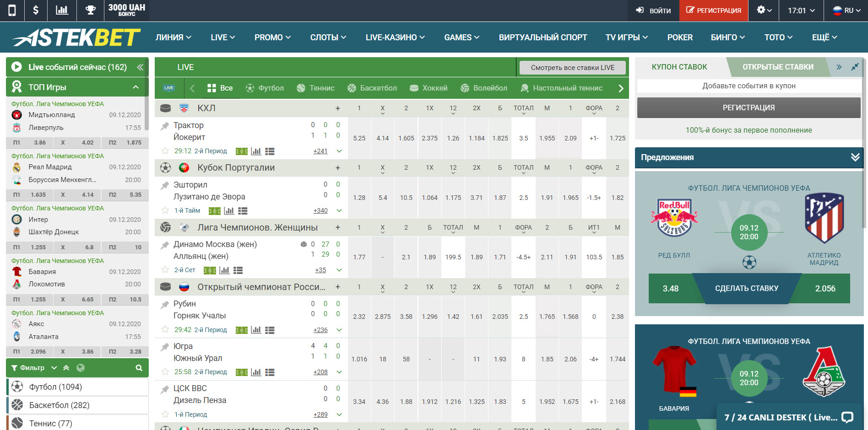
Task: Star the Рубин vs Горняк Учалы match
Action: [165, 329]
